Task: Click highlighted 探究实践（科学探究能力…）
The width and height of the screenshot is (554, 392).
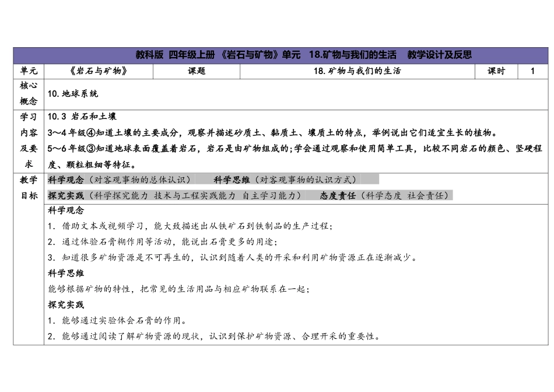Action: 176,195
